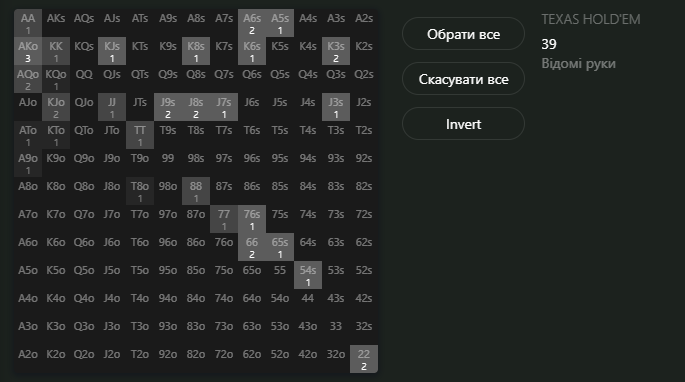
Task: Click the Скасувати все button
Action: pos(463,79)
